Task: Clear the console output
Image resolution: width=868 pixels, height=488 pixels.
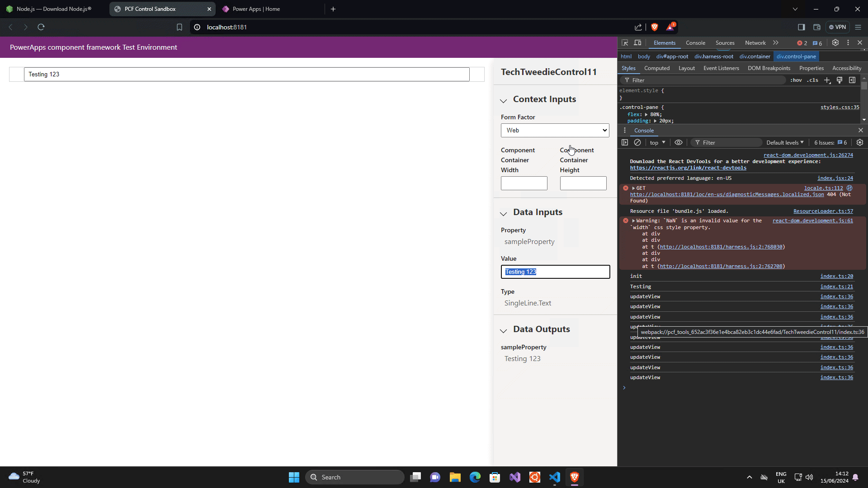Action: 638,142
